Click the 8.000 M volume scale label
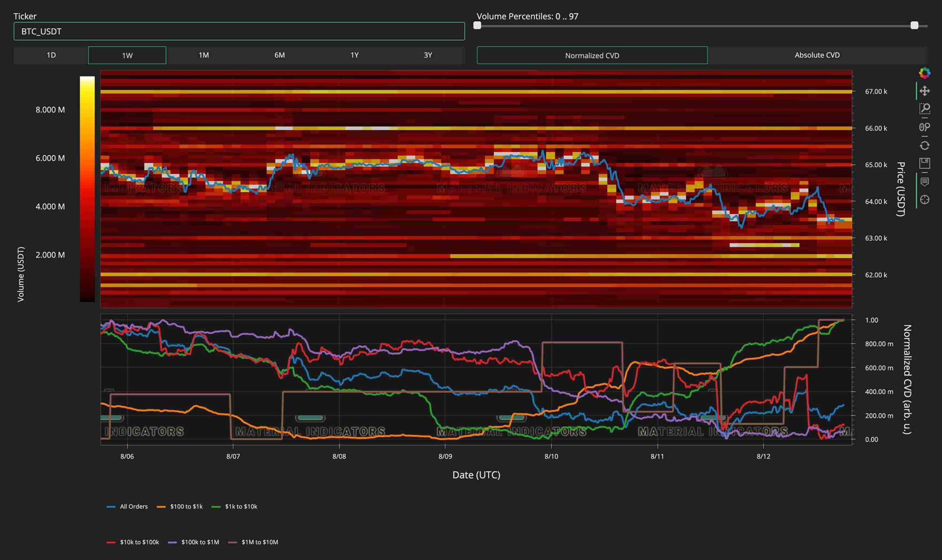The image size is (942, 560). pos(50,110)
